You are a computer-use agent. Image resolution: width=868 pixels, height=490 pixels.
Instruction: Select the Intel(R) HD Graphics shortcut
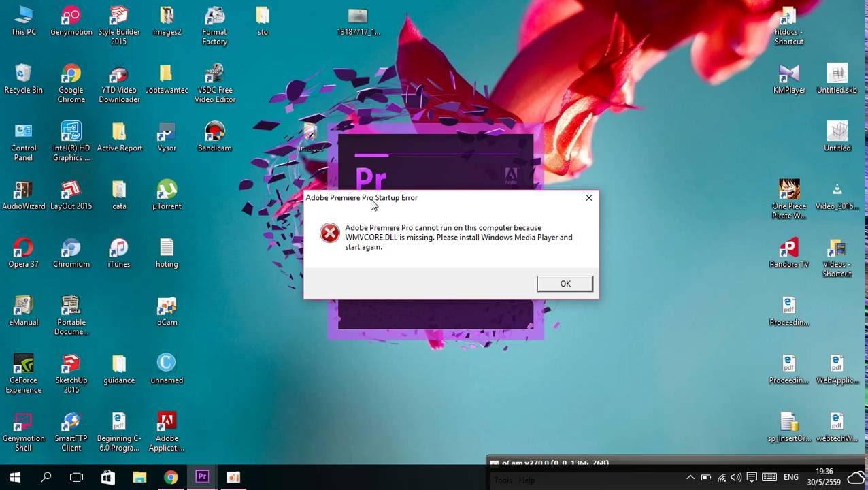pyautogui.click(x=71, y=142)
